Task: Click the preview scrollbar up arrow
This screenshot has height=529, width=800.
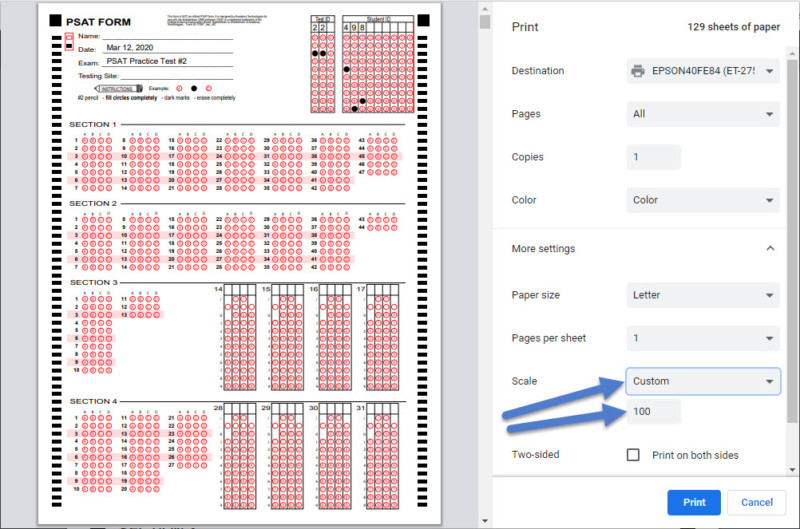Action: point(484,8)
